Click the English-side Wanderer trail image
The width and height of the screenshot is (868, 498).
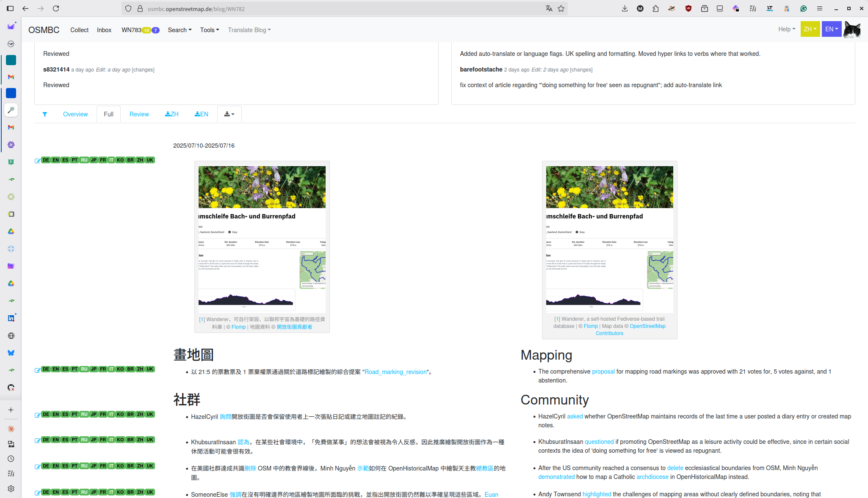point(609,239)
